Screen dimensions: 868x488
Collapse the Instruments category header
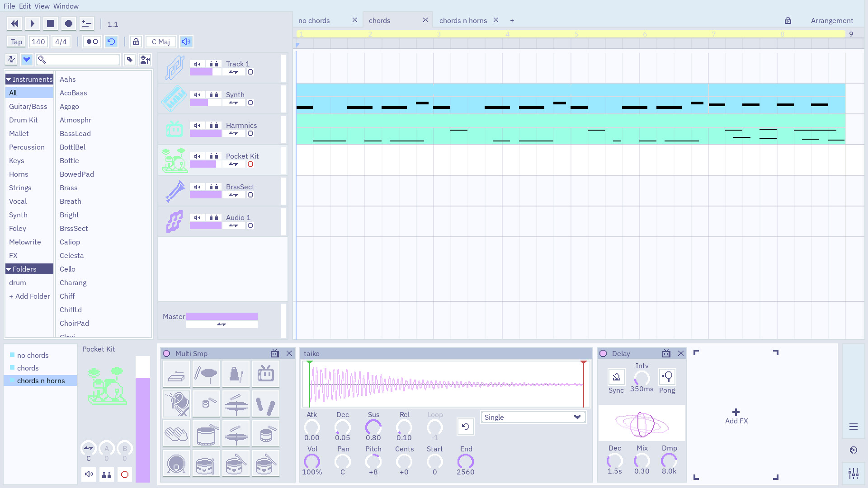pyautogui.click(x=29, y=79)
